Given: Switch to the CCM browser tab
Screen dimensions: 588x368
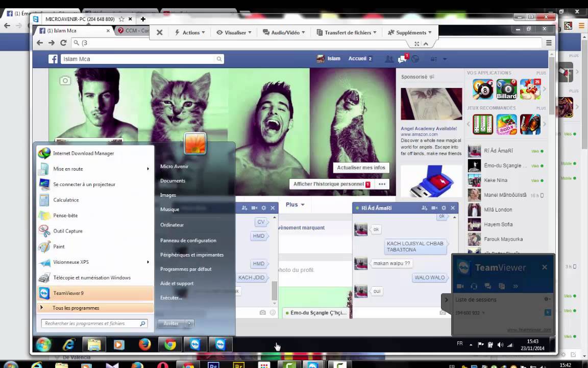Looking at the screenshot, I should pyautogui.click(x=133, y=31).
